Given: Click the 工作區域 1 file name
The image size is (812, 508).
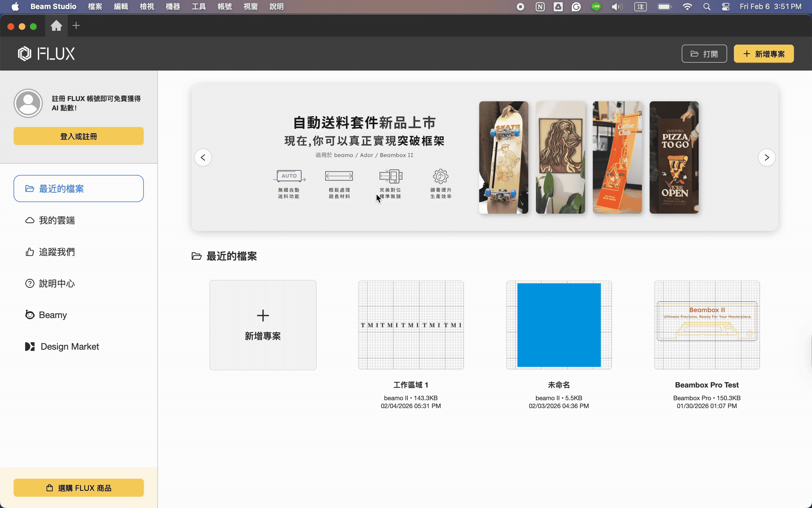Looking at the screenshot, I should pyautogui.click(x=411, y=385).
